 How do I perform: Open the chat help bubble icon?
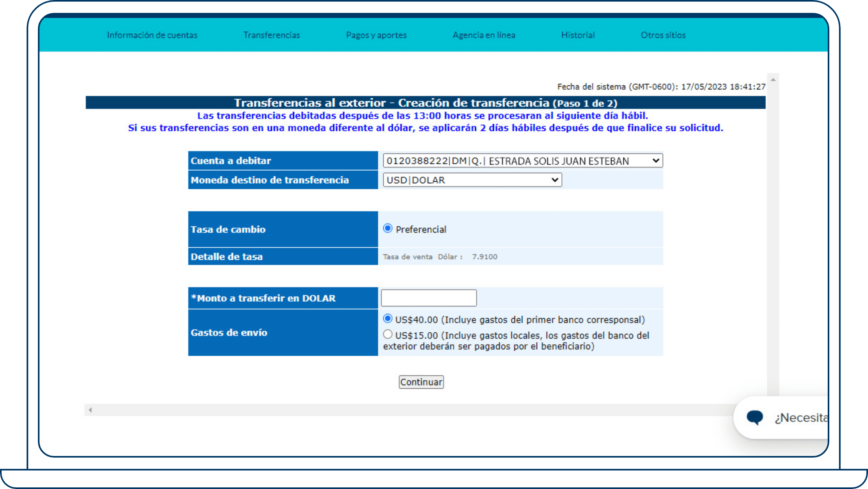pos(754,417)
